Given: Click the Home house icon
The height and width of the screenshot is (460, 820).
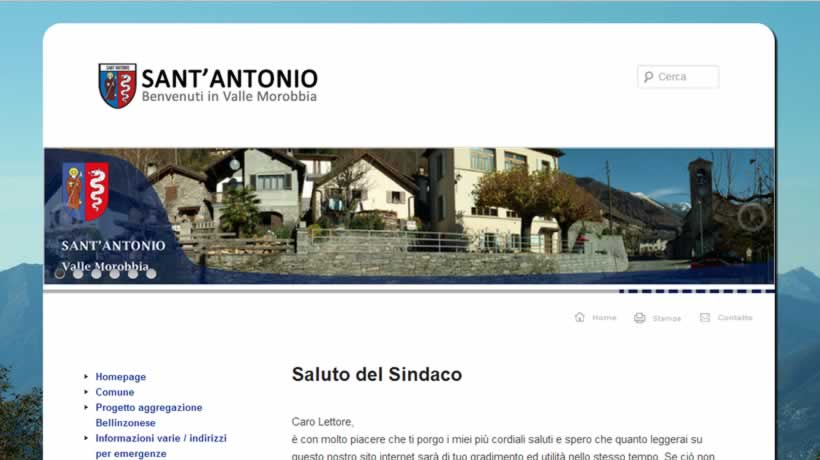Looking at the screenshot, I should pyautogui.click(x=580, y=317).
